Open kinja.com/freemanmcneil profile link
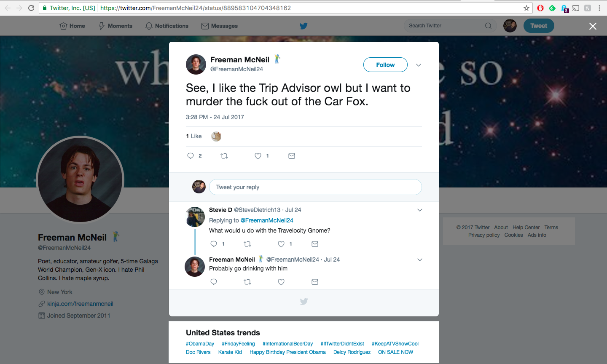The width and height of the screenshot is (607, 364). tap(80, 304)
